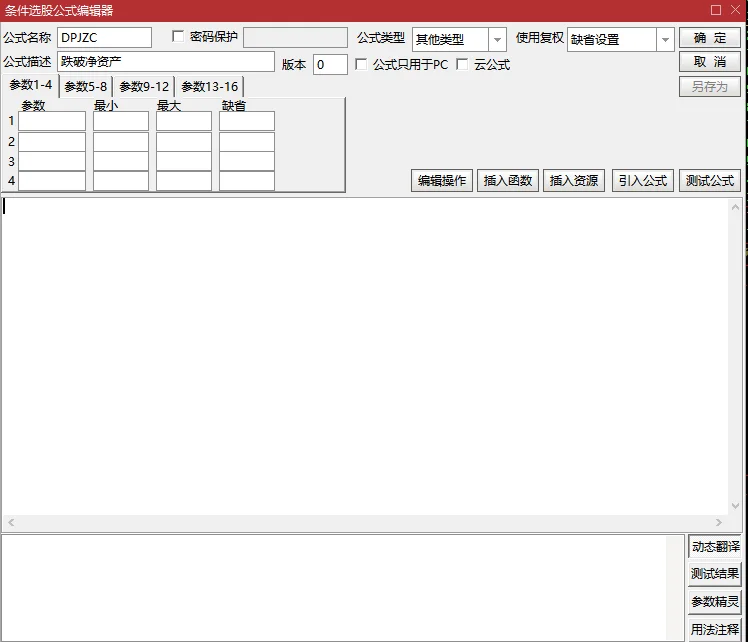
Task: Show 测试结果 panel button
Action: [x=715, y=574]
